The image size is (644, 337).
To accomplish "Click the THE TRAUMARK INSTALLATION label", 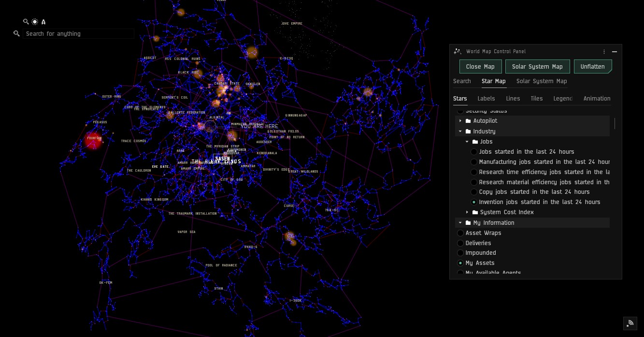I will pyautogui.click(x=193, y=213).
